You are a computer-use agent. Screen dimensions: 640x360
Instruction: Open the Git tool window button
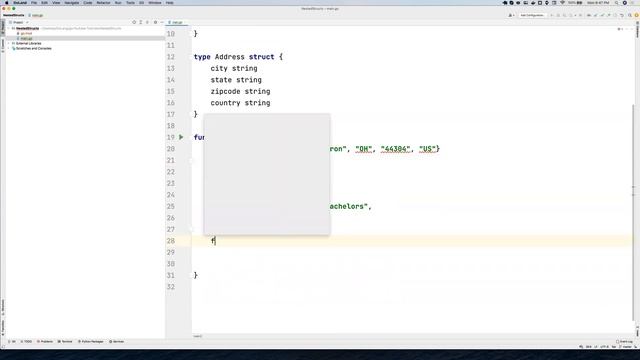[x=12, y=342]
